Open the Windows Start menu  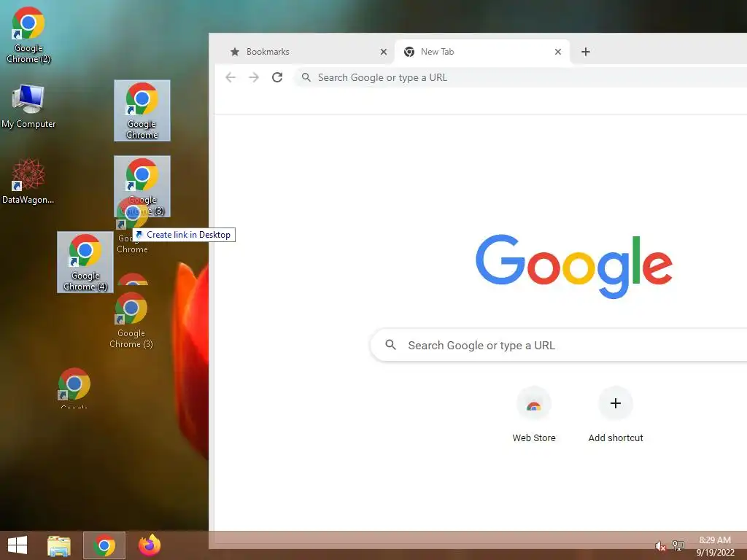point(18,545)
